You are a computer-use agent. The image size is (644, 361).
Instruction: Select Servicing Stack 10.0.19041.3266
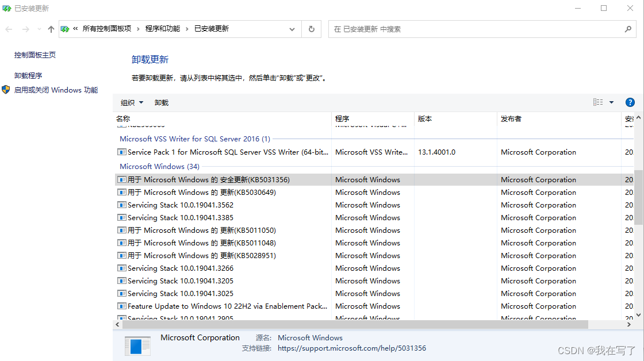(x=374, y=268)
